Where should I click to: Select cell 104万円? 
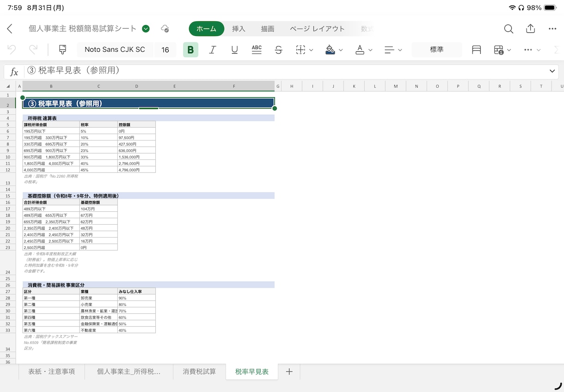(x=98, y=209)
